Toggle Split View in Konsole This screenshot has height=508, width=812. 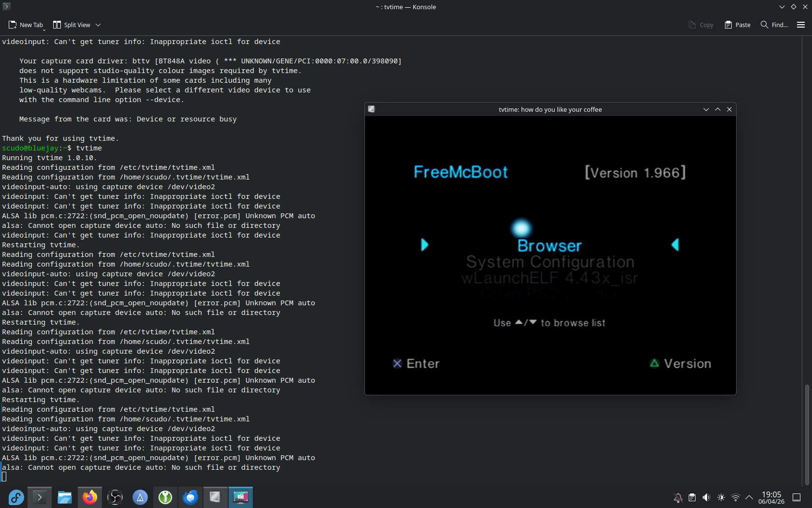(x=72, y=25)
